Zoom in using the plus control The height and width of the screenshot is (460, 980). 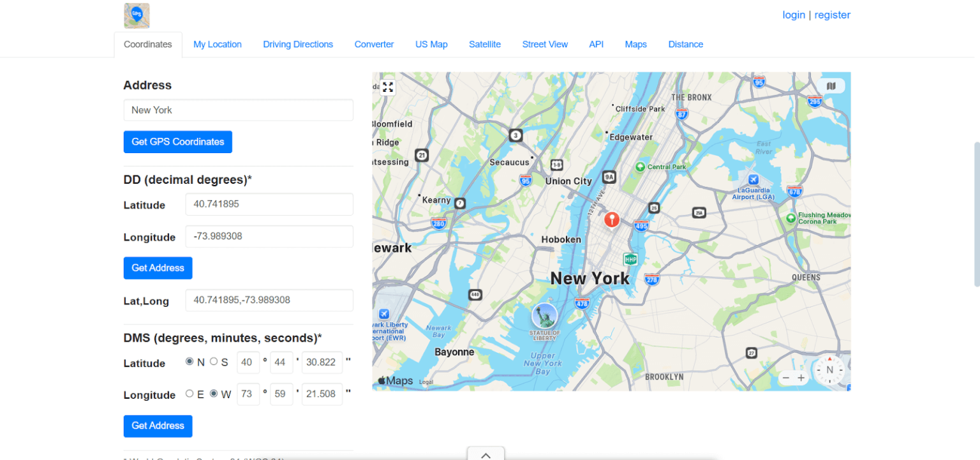pyautogui.click(x=801, y=378)
